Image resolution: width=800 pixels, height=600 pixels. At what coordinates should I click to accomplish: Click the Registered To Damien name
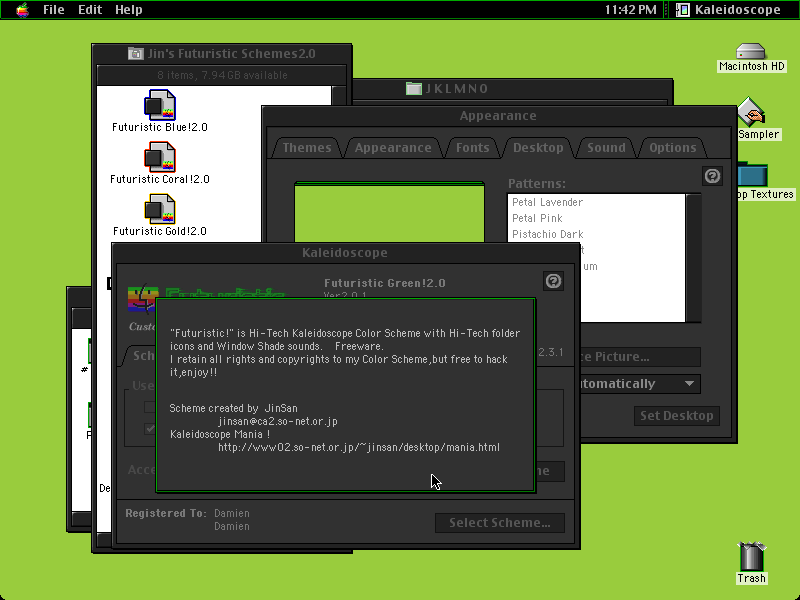click(x=232, y=513)
